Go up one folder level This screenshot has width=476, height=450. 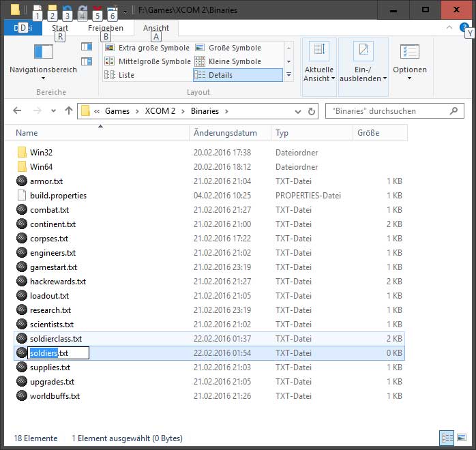point(69,110)
